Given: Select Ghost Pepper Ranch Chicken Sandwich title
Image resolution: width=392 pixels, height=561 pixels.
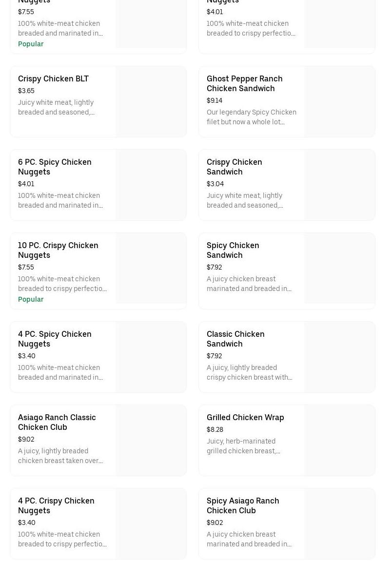Looking at the screenshot, I should (x=244, y=83).
